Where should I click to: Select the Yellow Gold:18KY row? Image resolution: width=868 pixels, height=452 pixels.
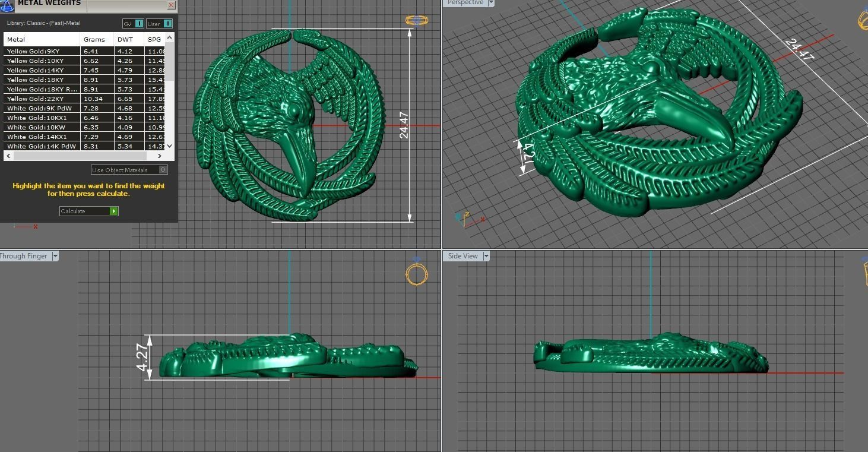coord(84,80)
